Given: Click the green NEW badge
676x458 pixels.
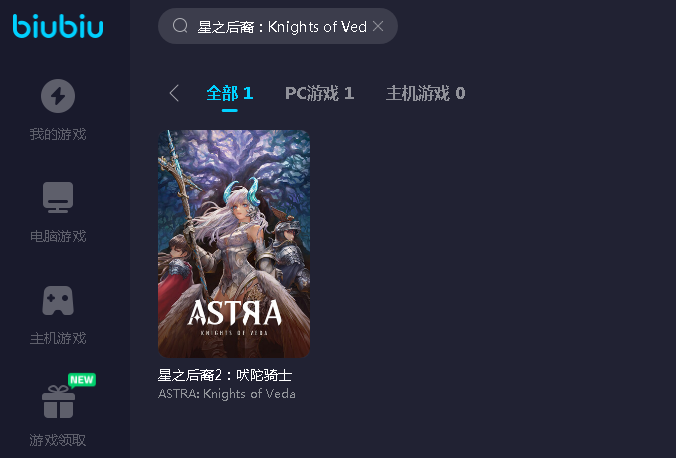Looking at the screenshot, I should [x=81, y=380].
